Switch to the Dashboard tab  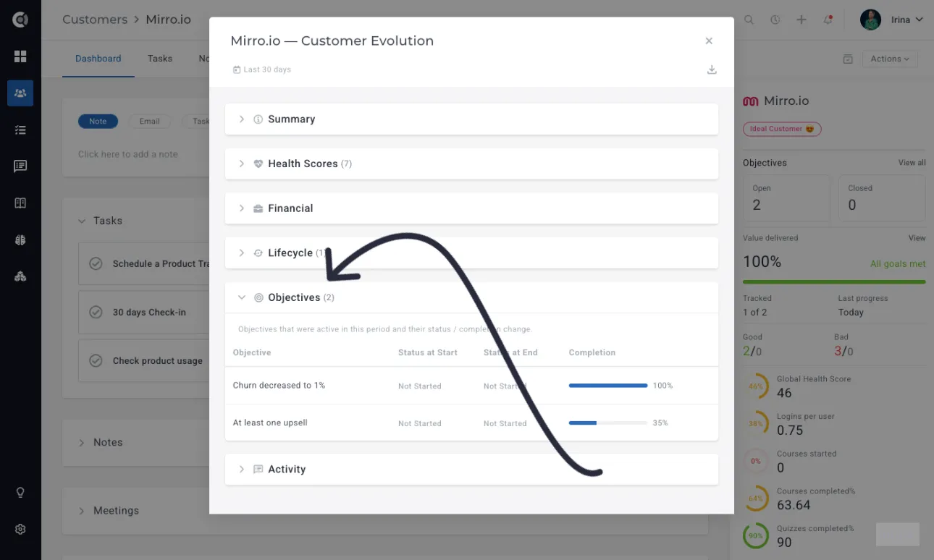coord(98,59)
